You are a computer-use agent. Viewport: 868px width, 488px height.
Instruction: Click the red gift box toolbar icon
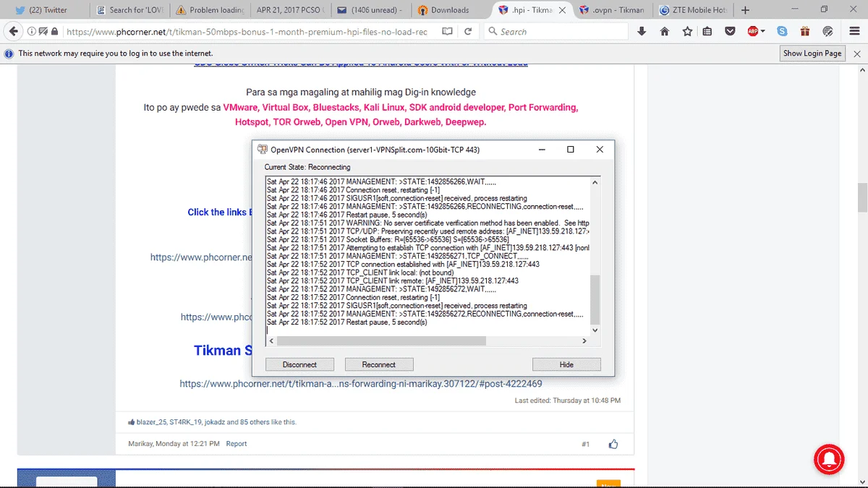coord(804,32)
